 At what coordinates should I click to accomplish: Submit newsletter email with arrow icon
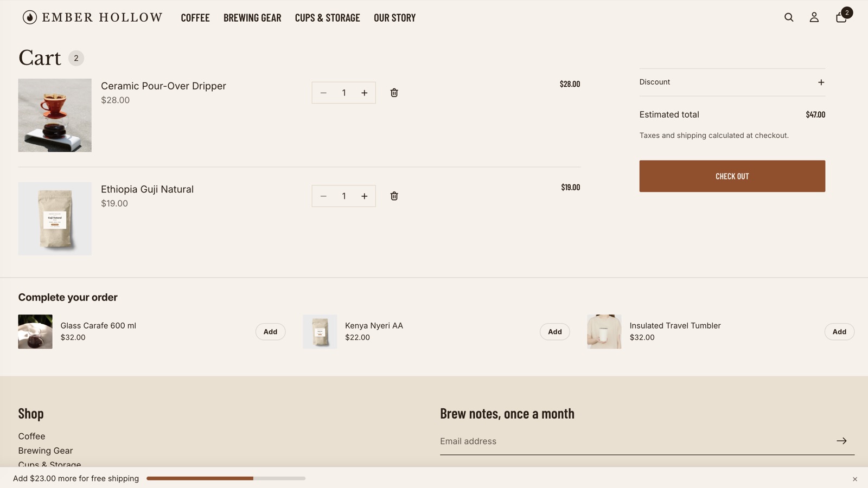click(x=841, y=441)
